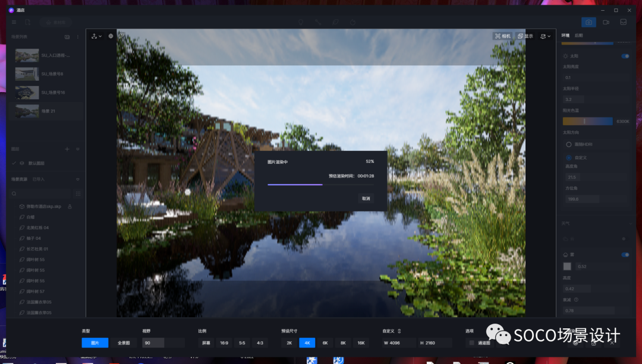
Task: Click the 方位角 199.6 slider field
Action: coord(596,199)
